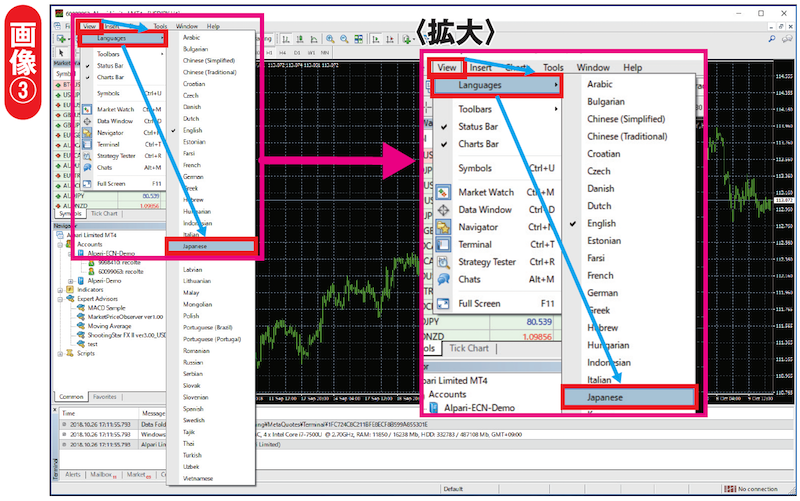Expand Languages submenu in the enlarged view
800x501 pixels.
497,85
